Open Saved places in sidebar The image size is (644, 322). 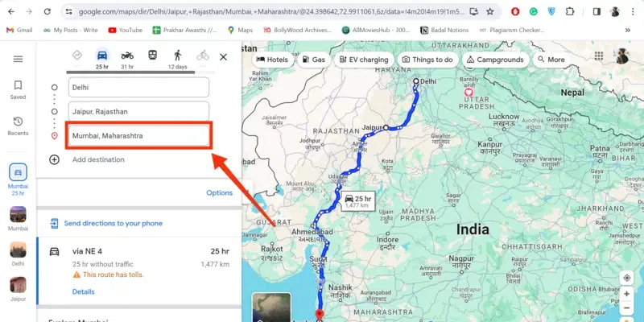(x=18, y=90)
